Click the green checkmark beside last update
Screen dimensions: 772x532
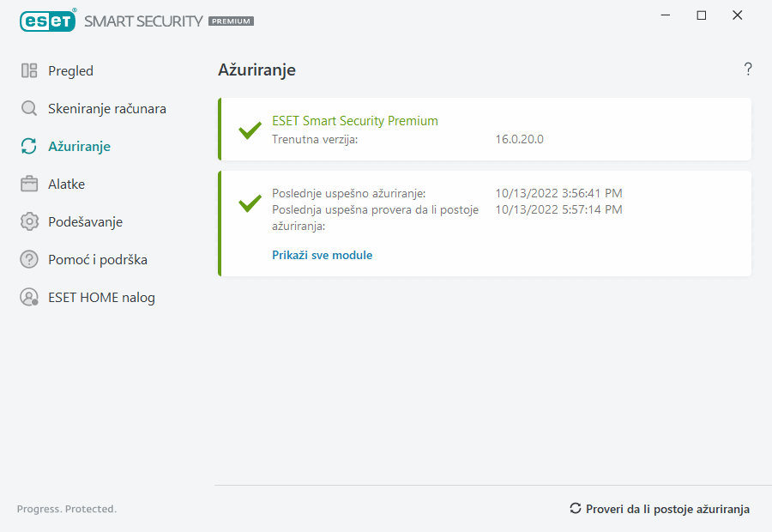click(x=250, y=203)
